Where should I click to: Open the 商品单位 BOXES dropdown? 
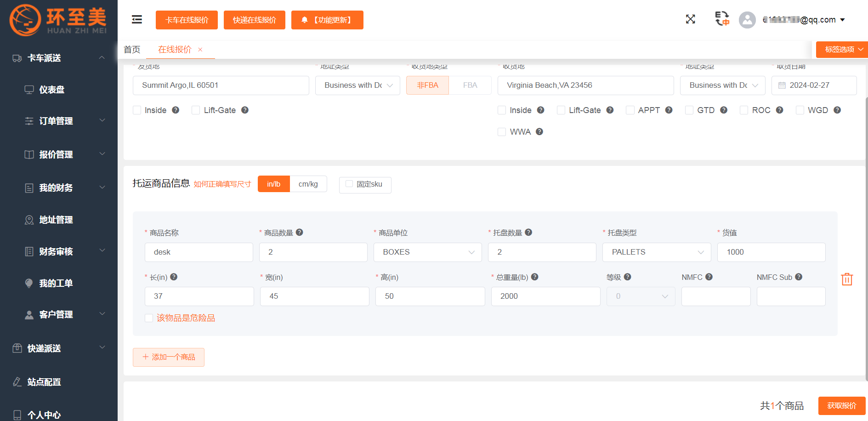pos(427,252)
